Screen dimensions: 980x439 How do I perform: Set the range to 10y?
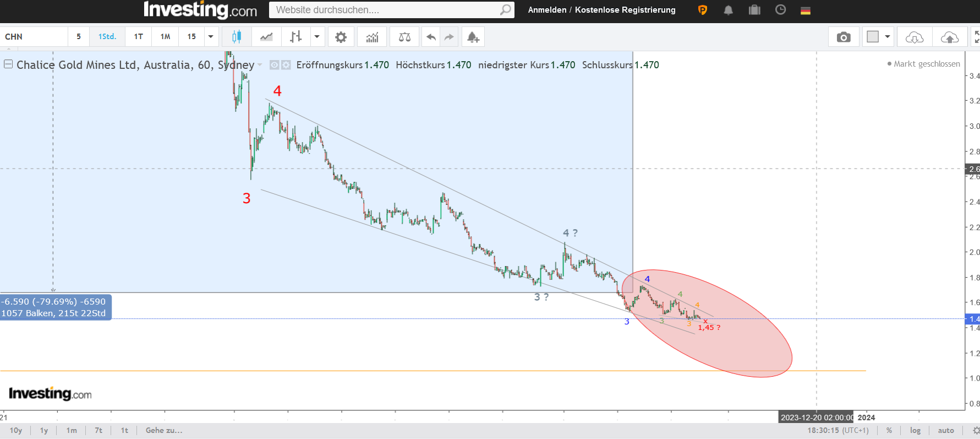16,430
